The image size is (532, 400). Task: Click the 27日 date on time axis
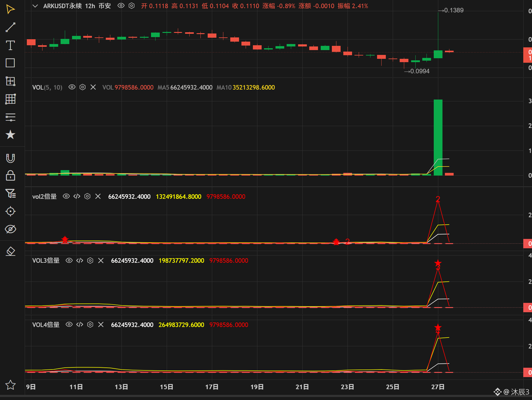click(438, 387)
